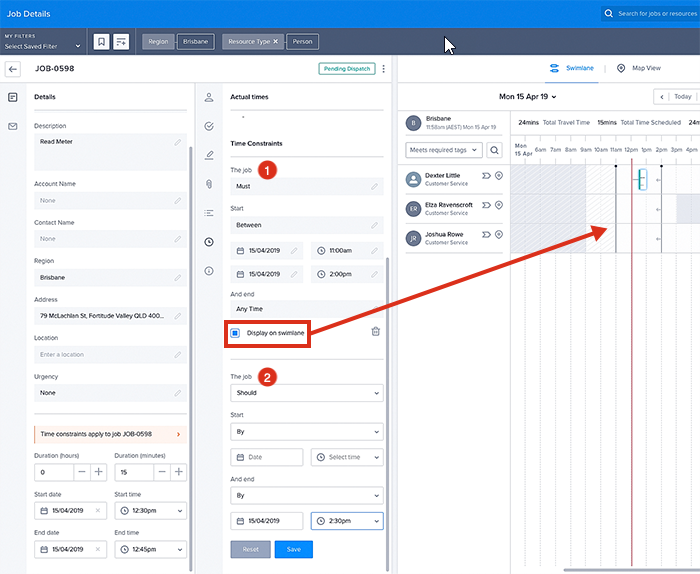The image size is (700, 574).
Task: Clear the Start date 15/04/2019 with X
Action: (x=98, y=511)
